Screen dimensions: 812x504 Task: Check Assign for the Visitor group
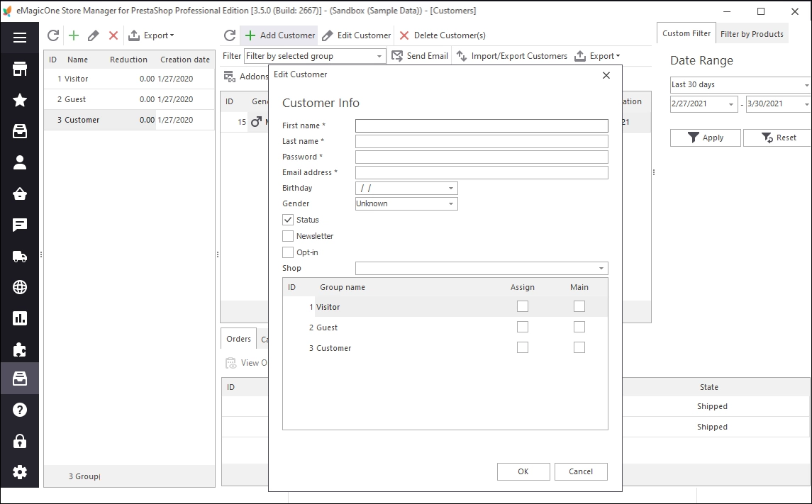(523, 306)
